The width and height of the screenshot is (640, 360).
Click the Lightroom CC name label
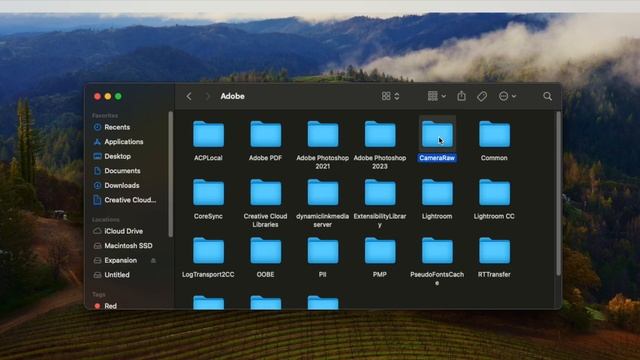click(x=494, y=216)
